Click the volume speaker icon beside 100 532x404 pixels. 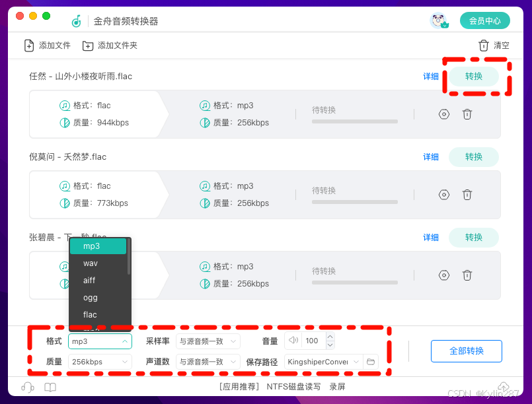coord(293,341)
